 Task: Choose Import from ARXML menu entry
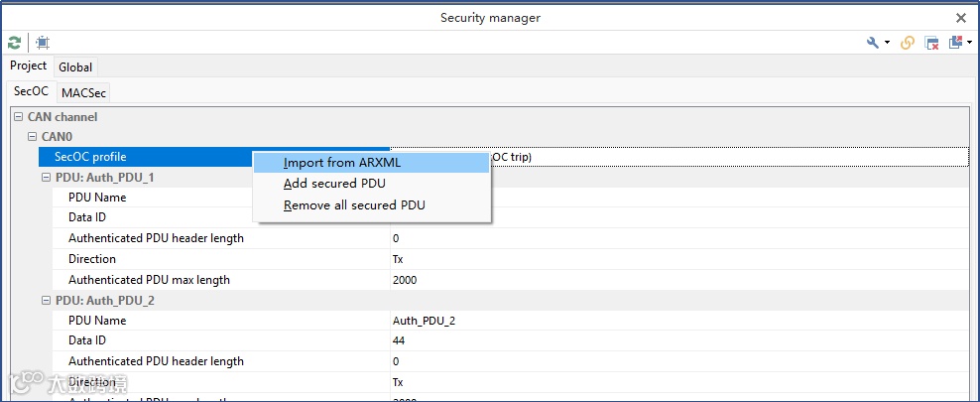click(x=342, y=163)
